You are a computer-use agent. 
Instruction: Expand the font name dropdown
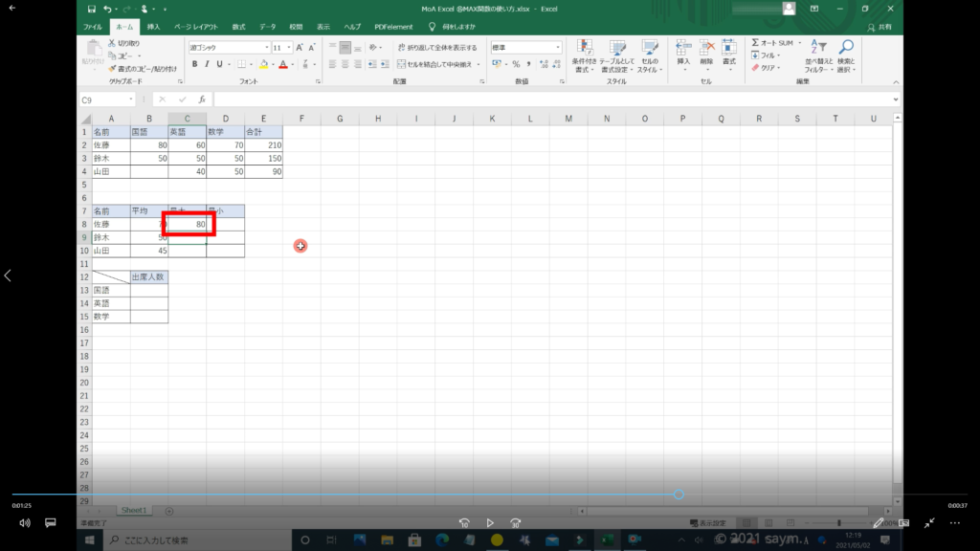(266, 47)
